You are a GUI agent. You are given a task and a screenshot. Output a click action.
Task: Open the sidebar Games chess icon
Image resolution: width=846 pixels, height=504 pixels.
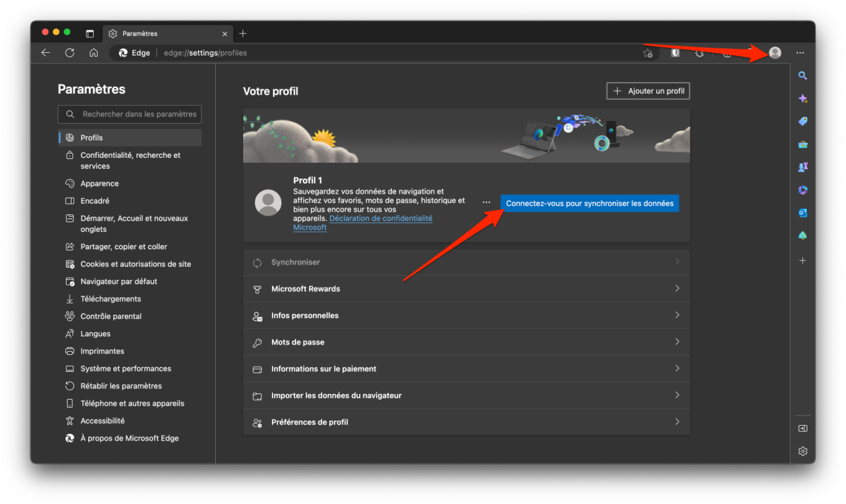coord(802,167)
